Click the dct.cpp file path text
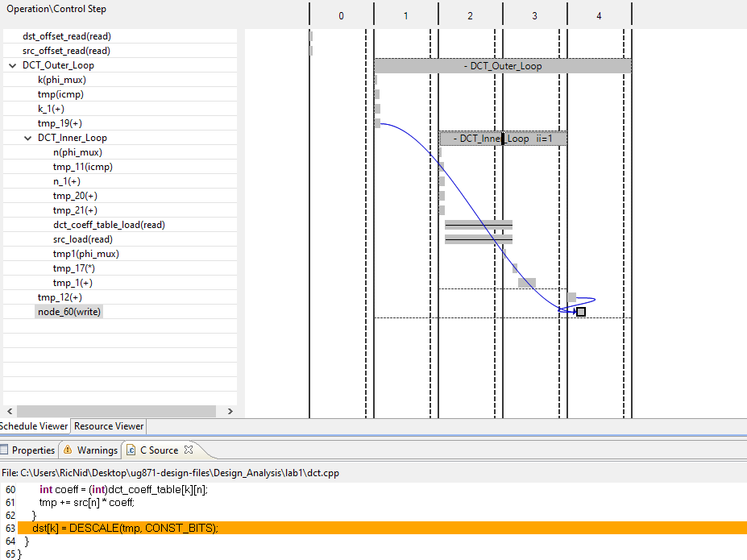747x560 pixels. click(171, 473)
